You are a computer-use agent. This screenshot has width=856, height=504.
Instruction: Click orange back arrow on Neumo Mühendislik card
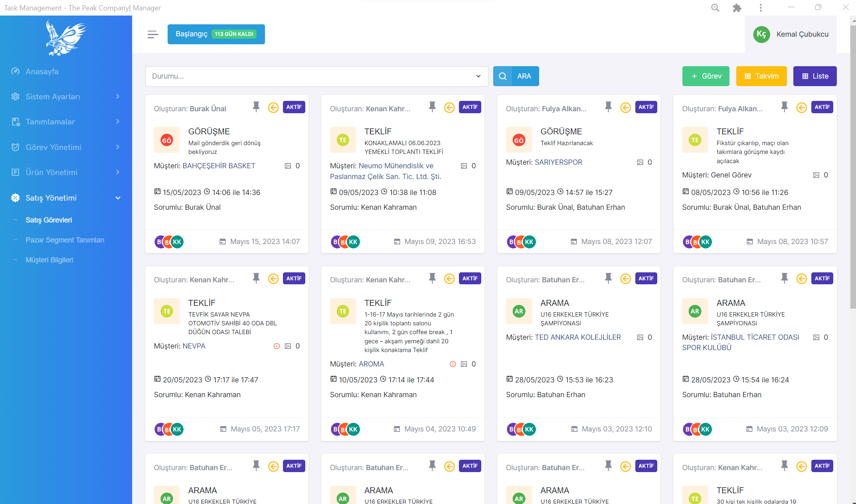pyautogui.click(x=449, y=108)
